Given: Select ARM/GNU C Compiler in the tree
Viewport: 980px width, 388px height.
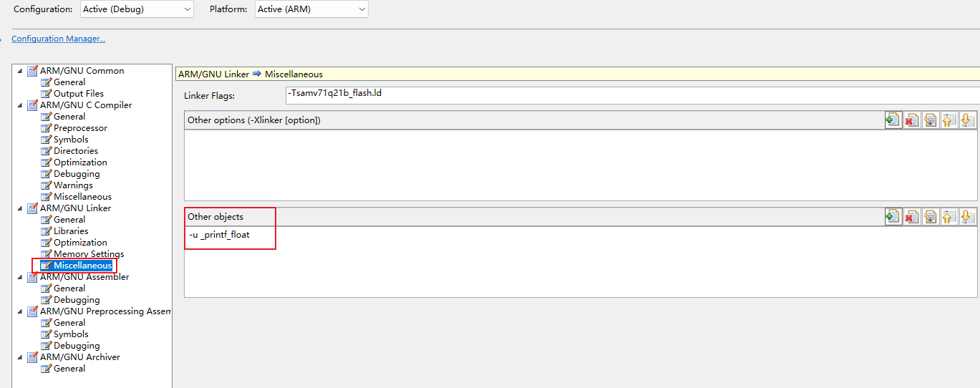Looking at the screenshot, I should pyautogui.click(x=86, y=105).
